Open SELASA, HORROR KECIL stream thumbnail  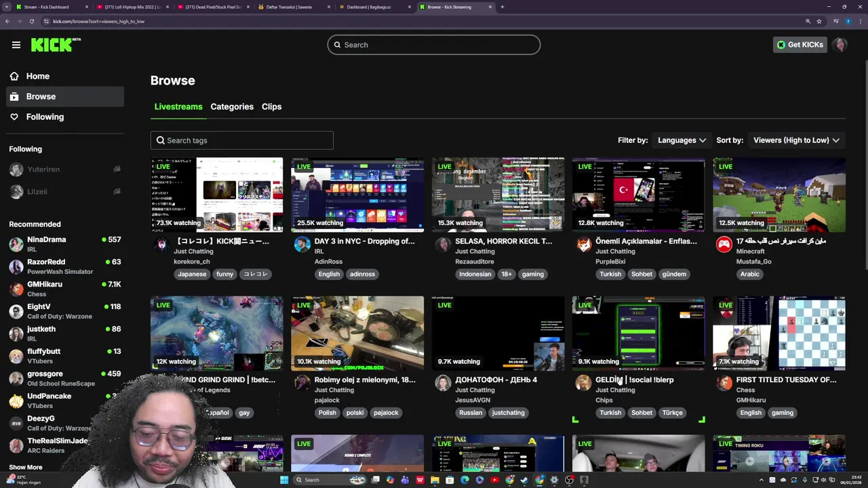[498, 195]
